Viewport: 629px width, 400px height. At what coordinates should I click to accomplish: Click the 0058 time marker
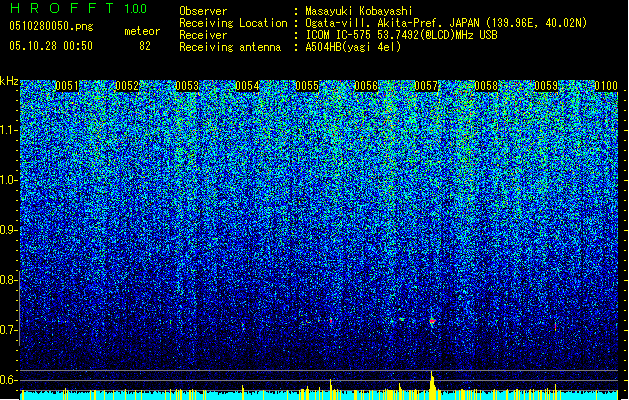click(486, 86)
